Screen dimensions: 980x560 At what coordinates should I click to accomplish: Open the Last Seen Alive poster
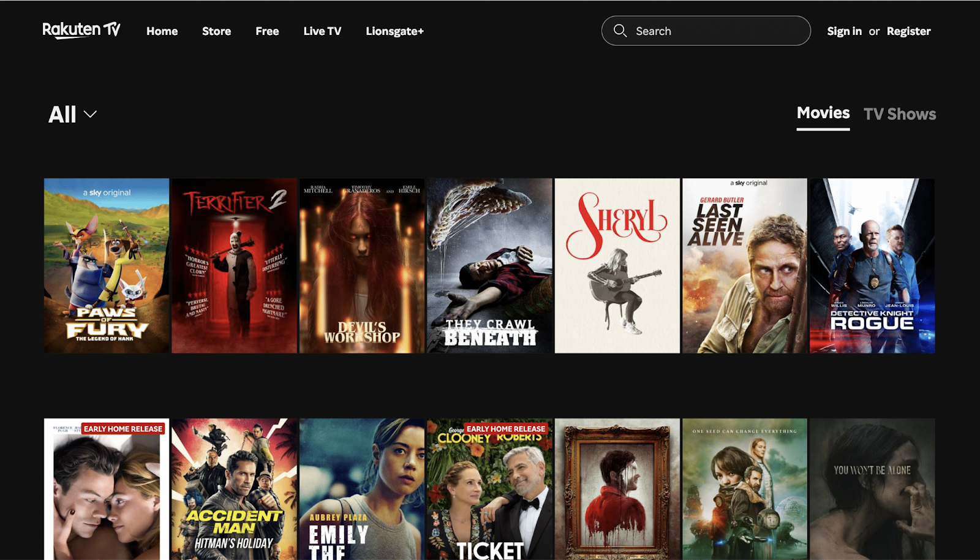[745, 265]
